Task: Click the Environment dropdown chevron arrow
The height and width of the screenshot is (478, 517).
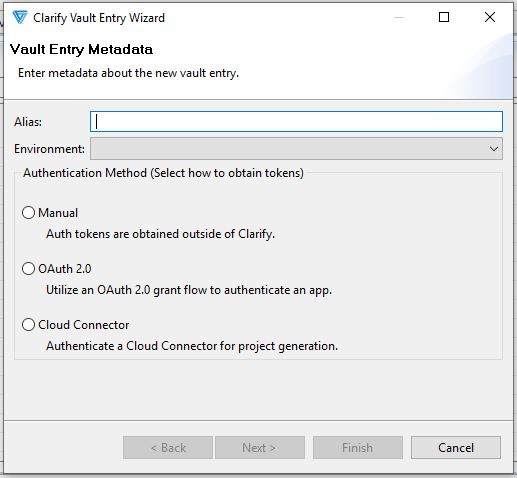Action: pyautogui.click(x=494, y=149)
